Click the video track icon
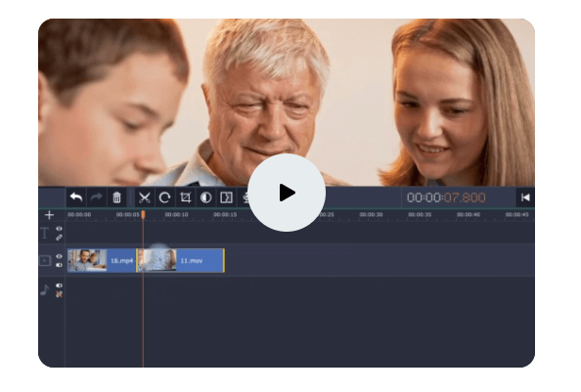Screen dimensions: 581x392 [x=45, y=261]
